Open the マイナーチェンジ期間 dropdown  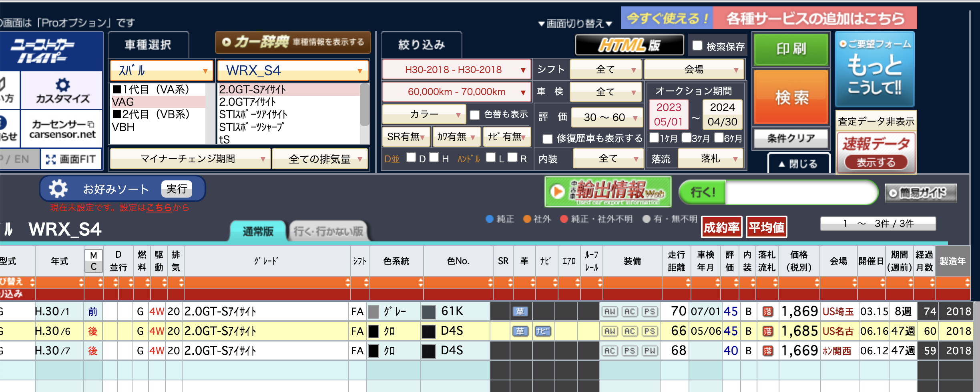pyautogui.click(x=190, y=159)
